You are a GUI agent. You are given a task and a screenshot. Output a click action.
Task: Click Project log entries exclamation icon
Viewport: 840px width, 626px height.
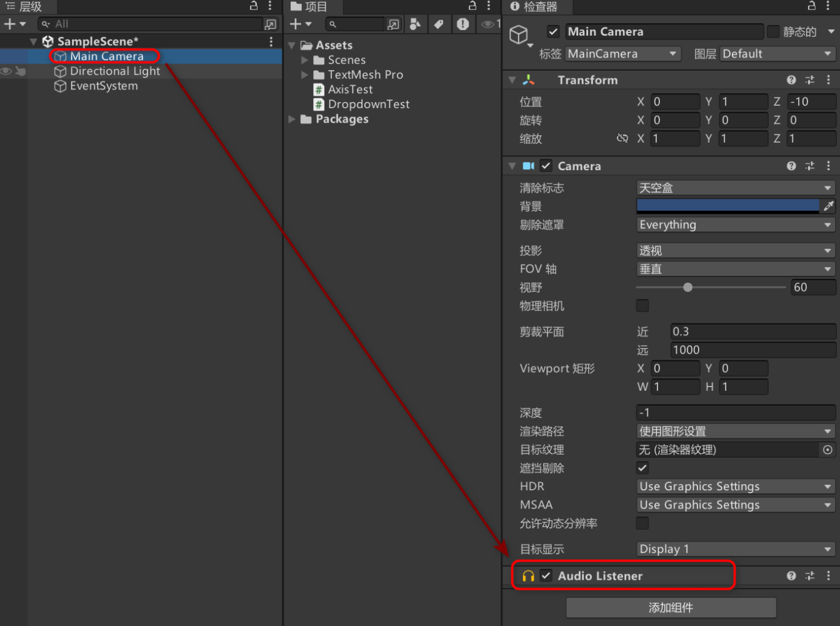(462, 24)
